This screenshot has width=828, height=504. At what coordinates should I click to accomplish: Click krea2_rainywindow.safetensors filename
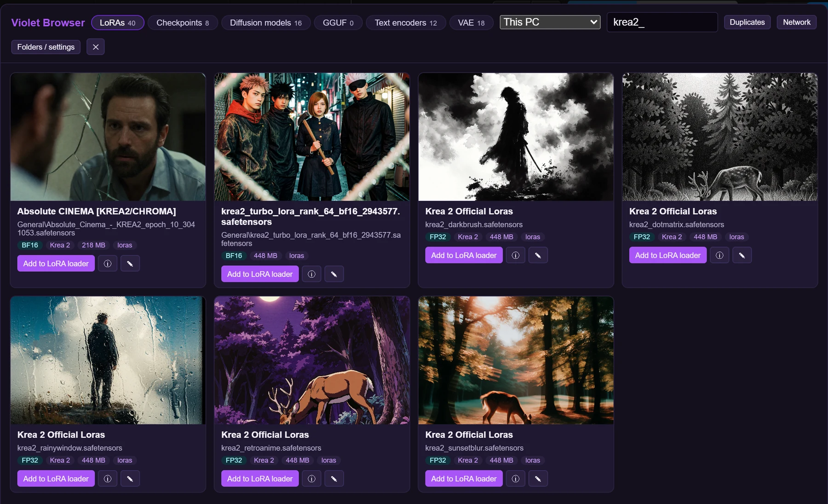coord(70,448)
